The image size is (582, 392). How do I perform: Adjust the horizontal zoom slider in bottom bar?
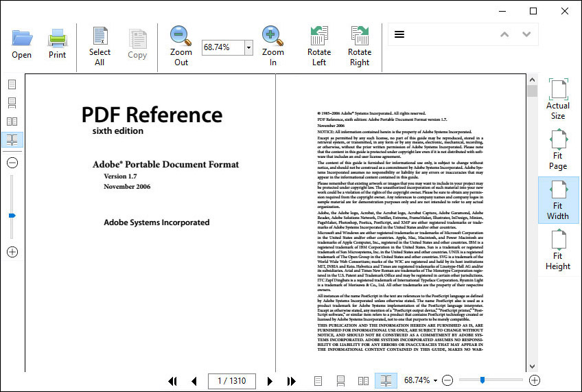[482, 380]
